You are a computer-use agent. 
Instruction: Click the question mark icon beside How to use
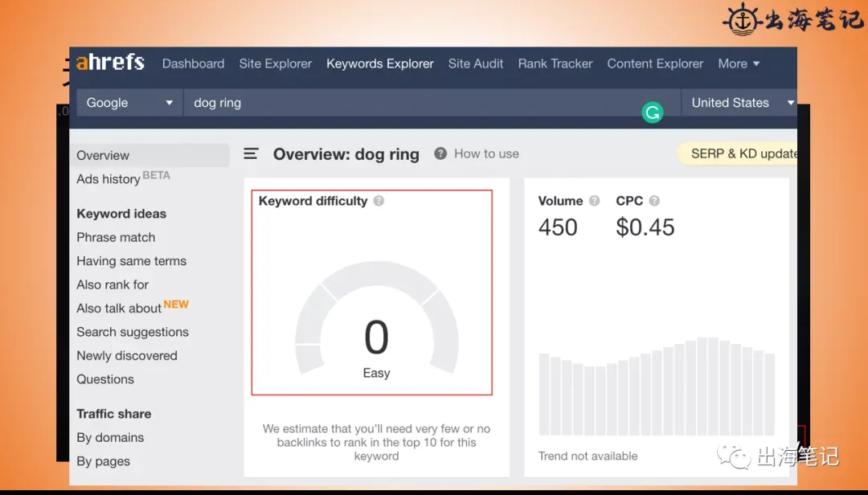440,153
